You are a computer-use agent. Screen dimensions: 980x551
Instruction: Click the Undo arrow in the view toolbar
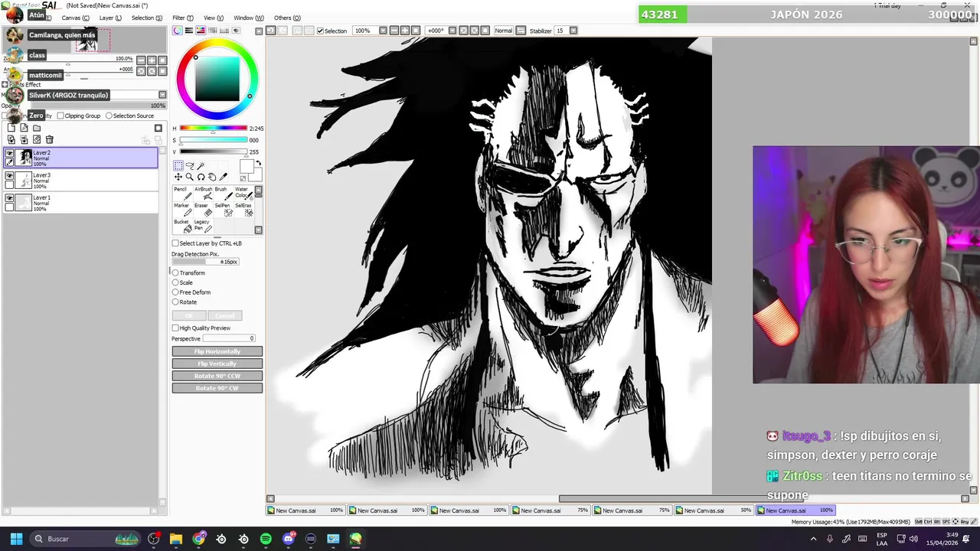(270, 31)
